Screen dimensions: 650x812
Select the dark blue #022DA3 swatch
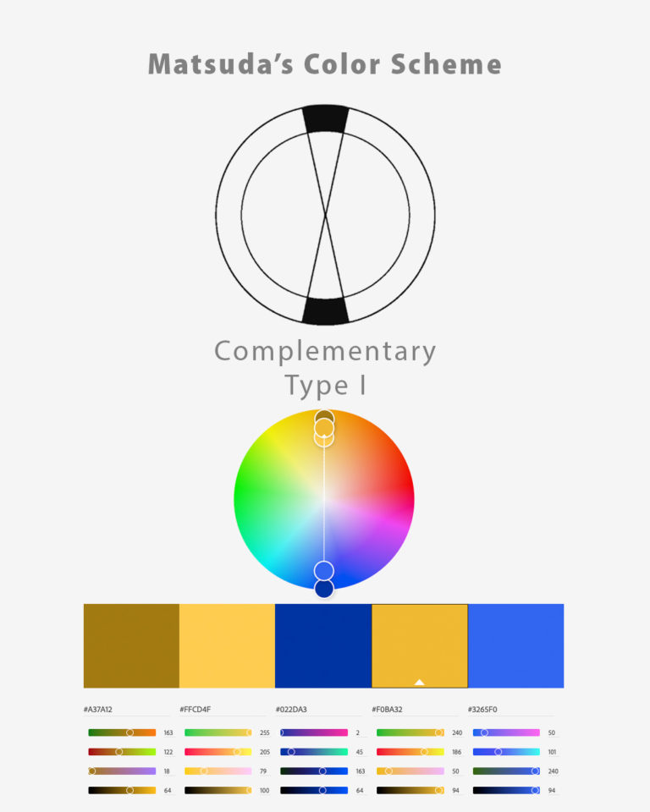323,645
